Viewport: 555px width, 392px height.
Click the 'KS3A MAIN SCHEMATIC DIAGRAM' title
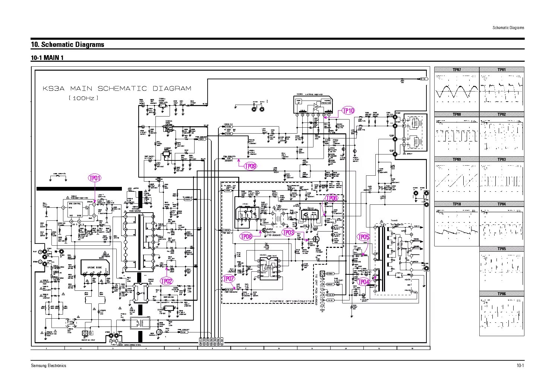117,89
